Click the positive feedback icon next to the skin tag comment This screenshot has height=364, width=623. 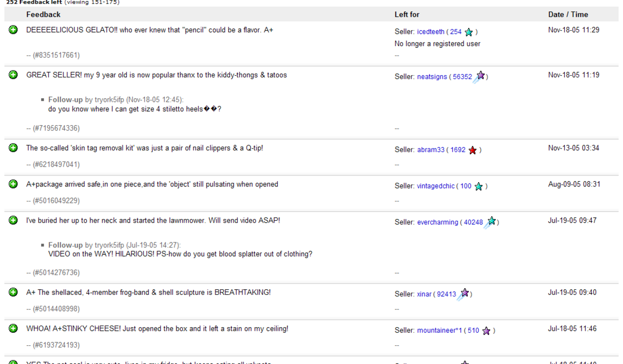(12, 147)
